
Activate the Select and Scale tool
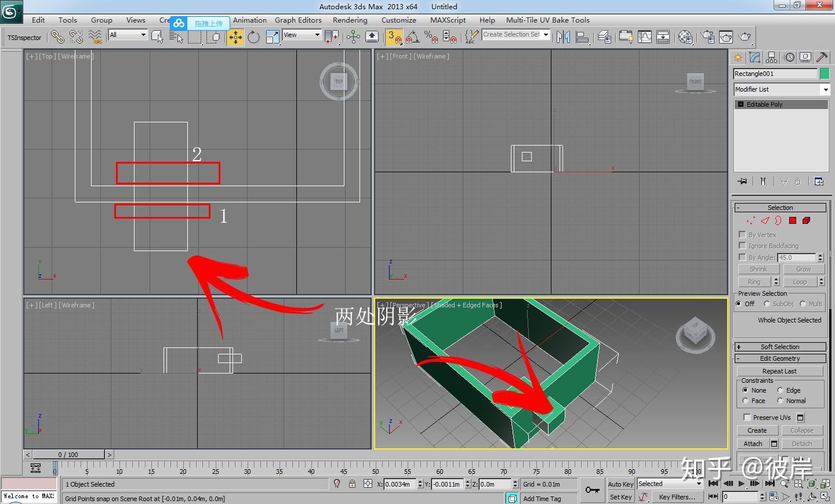pos(272,37)
